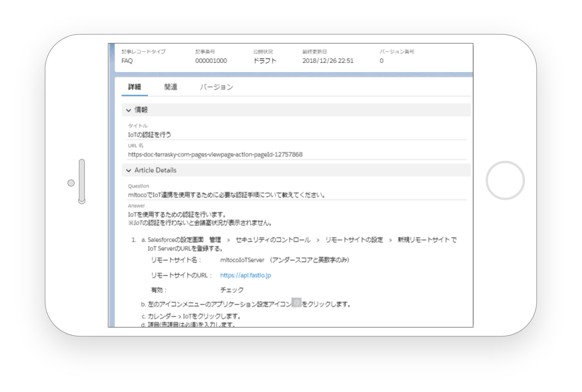The height and width of the screenshot is (392, 582).
Task: Collapse the Article Details section chevron
Action: 129,170
